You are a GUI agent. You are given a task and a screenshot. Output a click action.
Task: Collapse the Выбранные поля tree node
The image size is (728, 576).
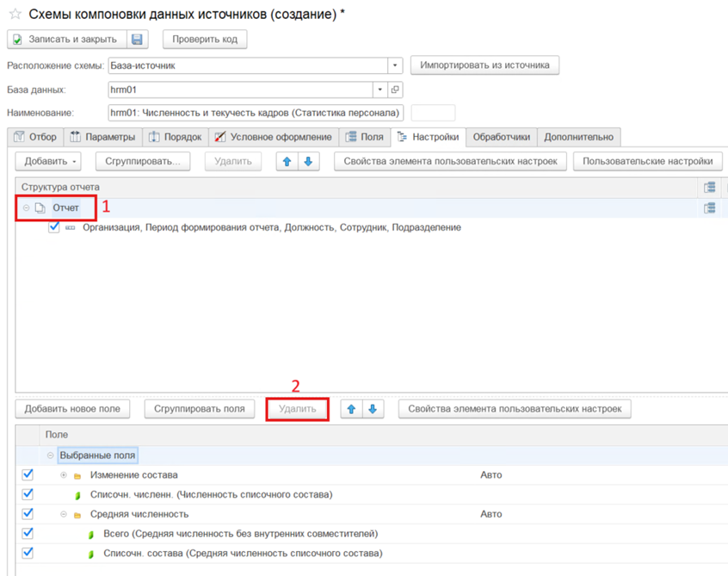(x=51, y=455)
